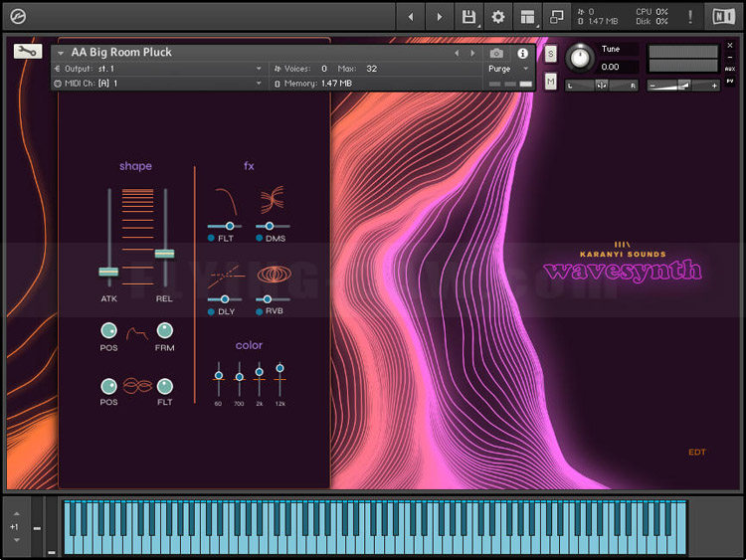
Task: Mute the instrument with M button
Action: (551, 81)
